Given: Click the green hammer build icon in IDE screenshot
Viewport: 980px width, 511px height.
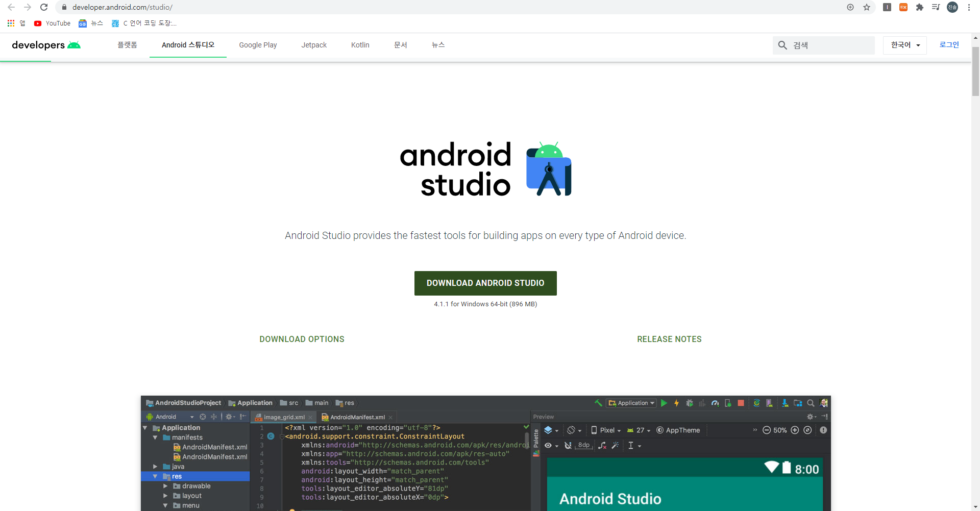Looking at the screenshot, I should 598,403.
